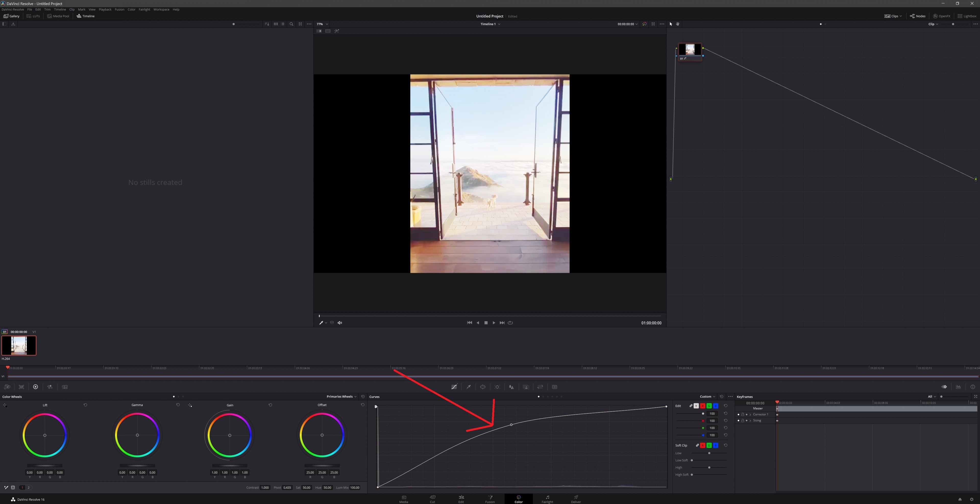
Task: Open the Fusion menu
Action: point(119,9)
